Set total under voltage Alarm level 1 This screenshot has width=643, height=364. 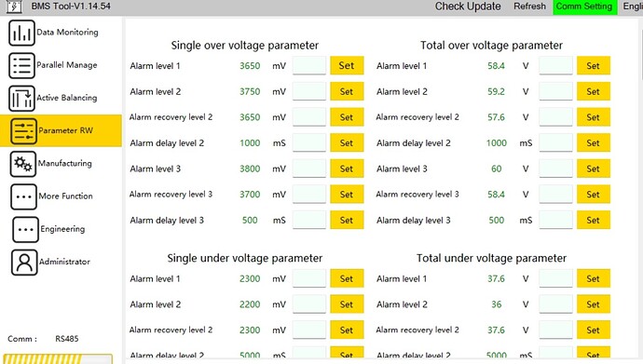point(594,278)
